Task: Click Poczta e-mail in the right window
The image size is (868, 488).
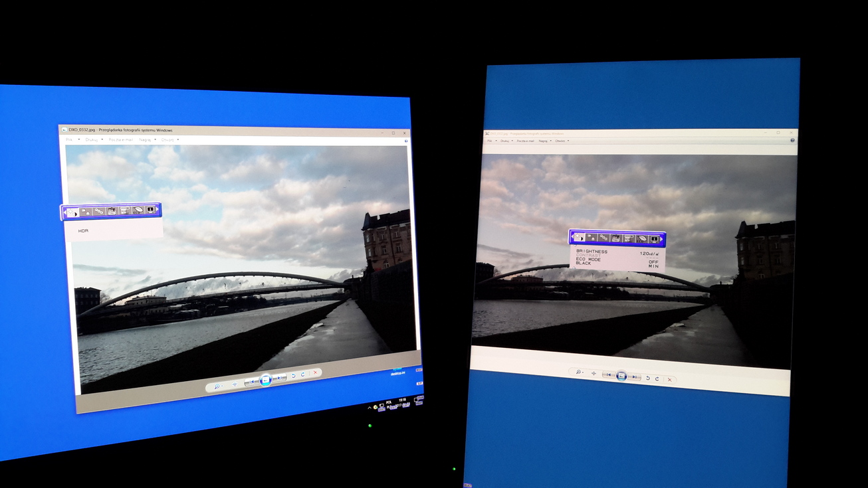Action: point(526,141)
